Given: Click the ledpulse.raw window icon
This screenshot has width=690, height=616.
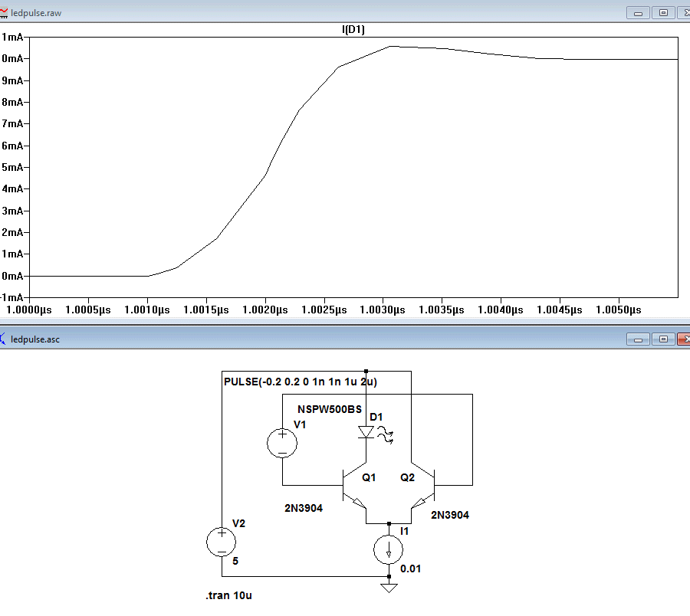Looking at the screenshot, I should click(x=4, y=13).
